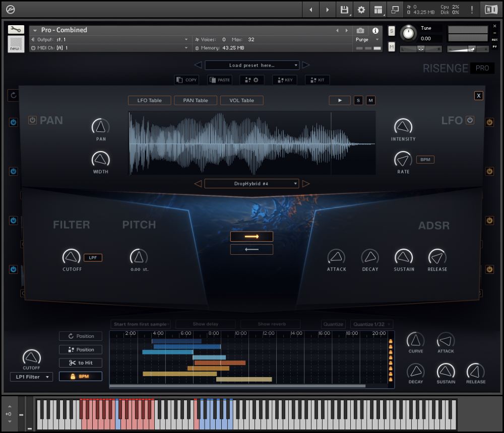Screen dimensions: 504x433
Task: Toggle the LFO power button
Action: [470, 120]
